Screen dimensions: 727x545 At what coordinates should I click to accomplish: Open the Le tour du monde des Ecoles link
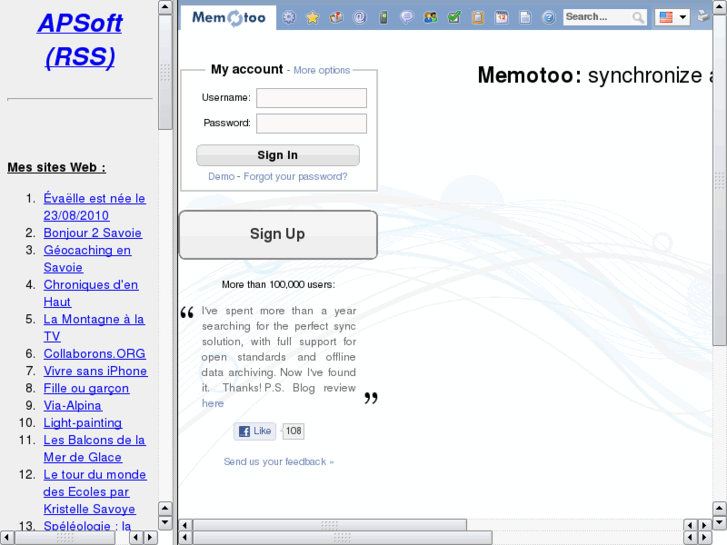tap(95, 492)
